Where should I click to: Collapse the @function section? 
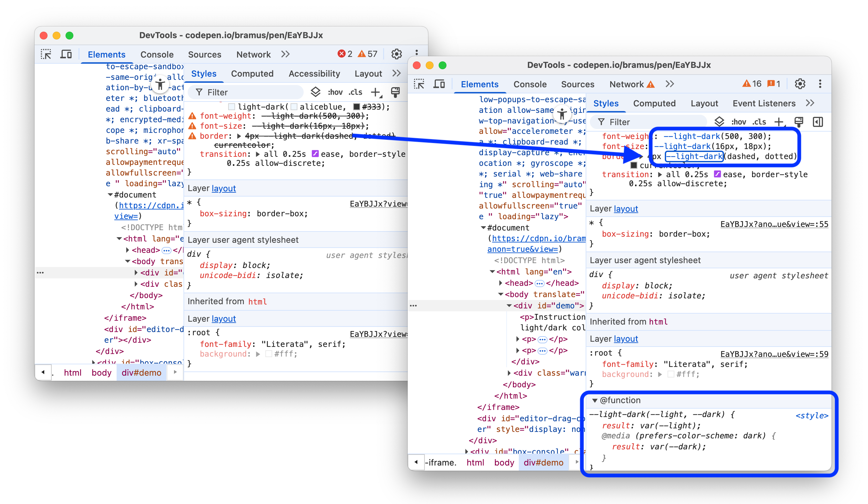tap(595, 400)
